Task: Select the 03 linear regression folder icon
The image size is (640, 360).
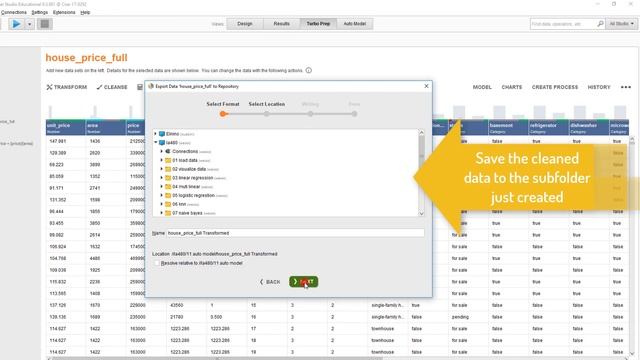Action: (168, 178)
